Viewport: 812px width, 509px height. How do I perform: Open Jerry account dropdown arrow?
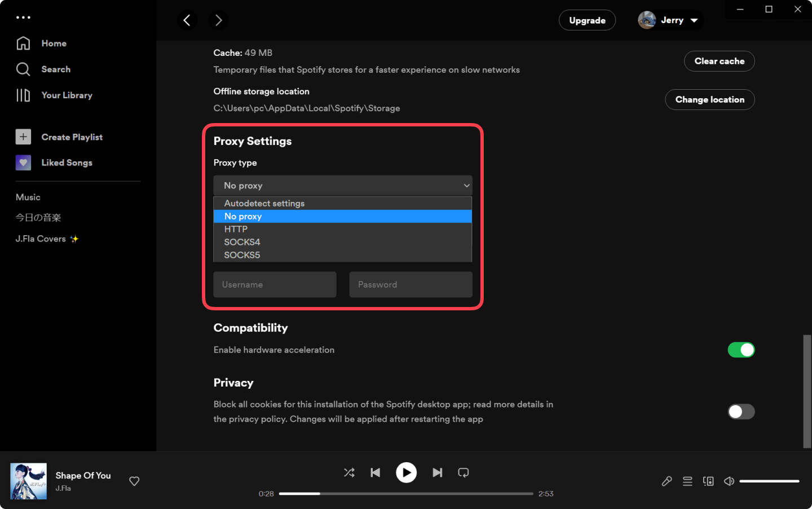click(694, 20)
